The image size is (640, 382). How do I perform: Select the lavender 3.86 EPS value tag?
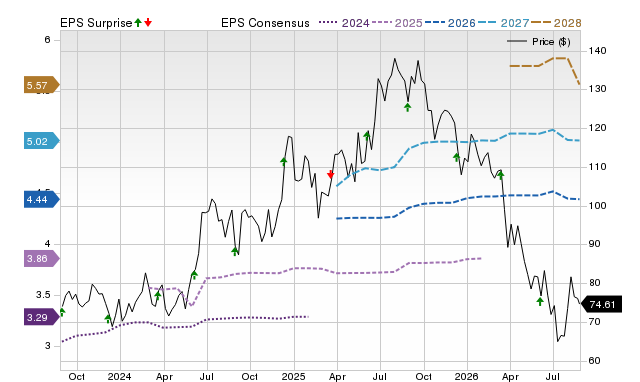coord(42,258)
